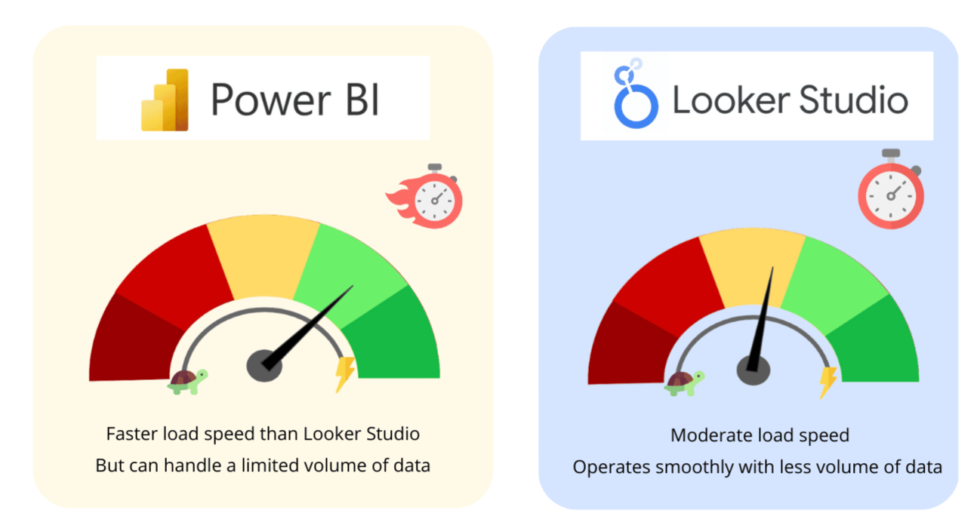Click the "Moderate load speed" caption
This screenshot has height=522, width=980.
point(760,435)
